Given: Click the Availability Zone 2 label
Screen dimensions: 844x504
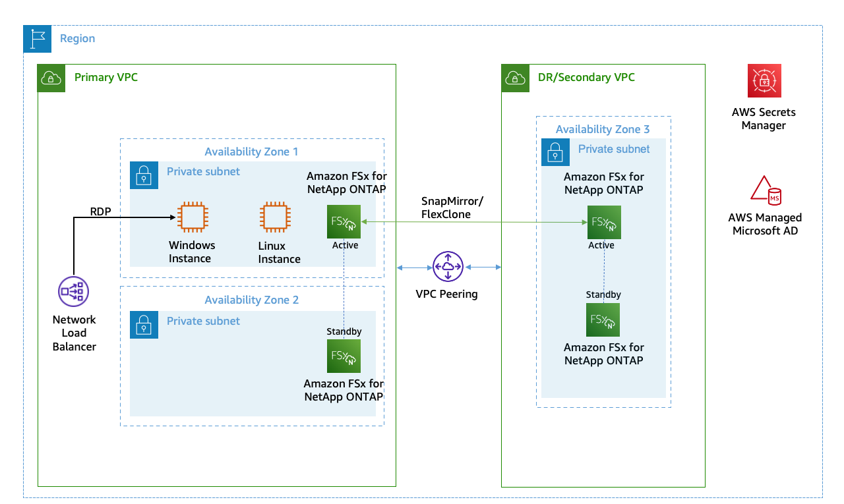Looking at the screenshot, I should [x=251, y=300].
